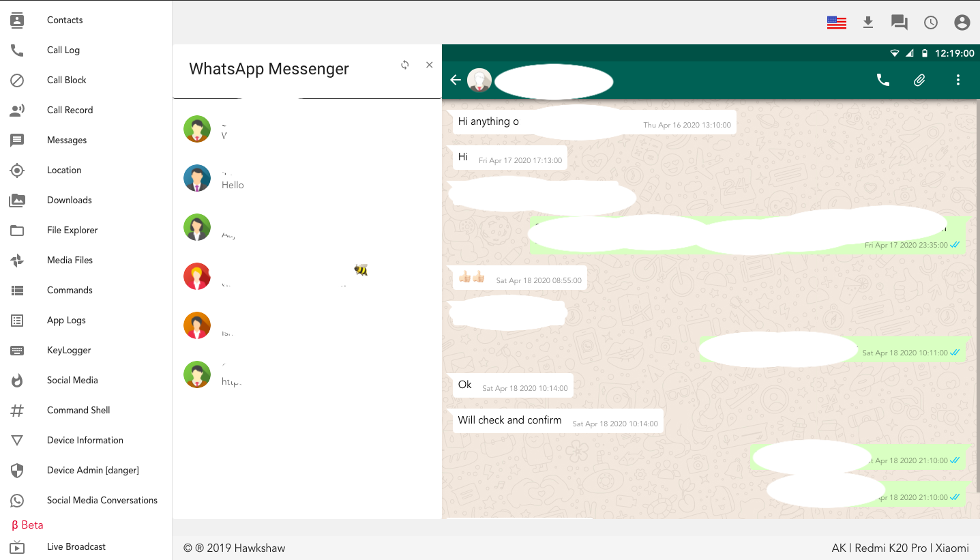Select the Call Block prohibited icon
Screen dimensions: 980x560
[x=17, y=80]
